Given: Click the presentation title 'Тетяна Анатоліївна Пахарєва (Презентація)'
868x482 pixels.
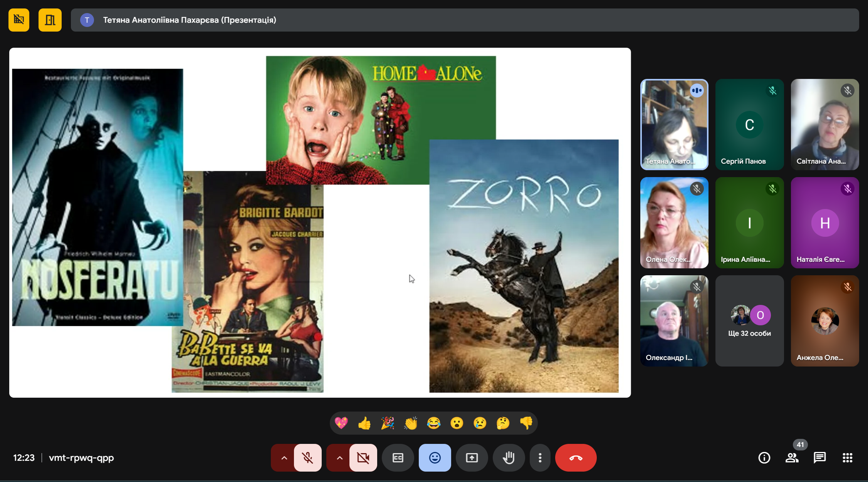Looking at the screenshot, I should pyautogui.click(x=190, y=20).
